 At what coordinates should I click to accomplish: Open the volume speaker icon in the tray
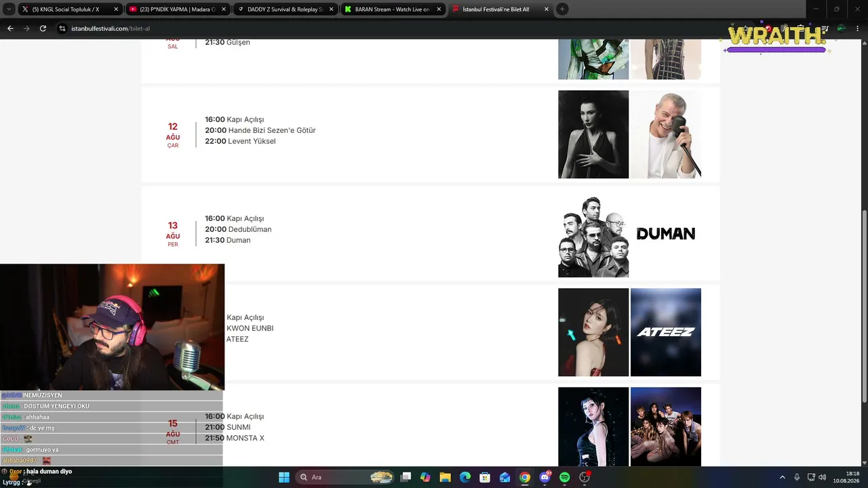[823, 477]
